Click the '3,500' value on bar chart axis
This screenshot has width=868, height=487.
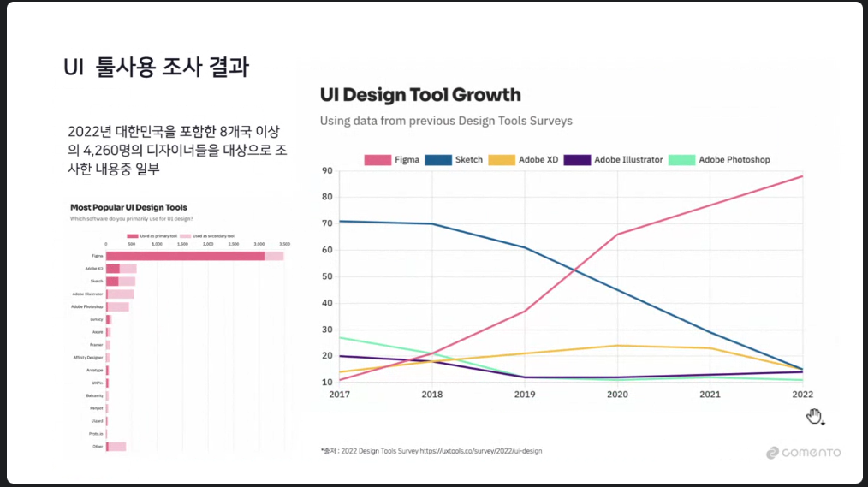pyautogui.click(x=284, y=244)
